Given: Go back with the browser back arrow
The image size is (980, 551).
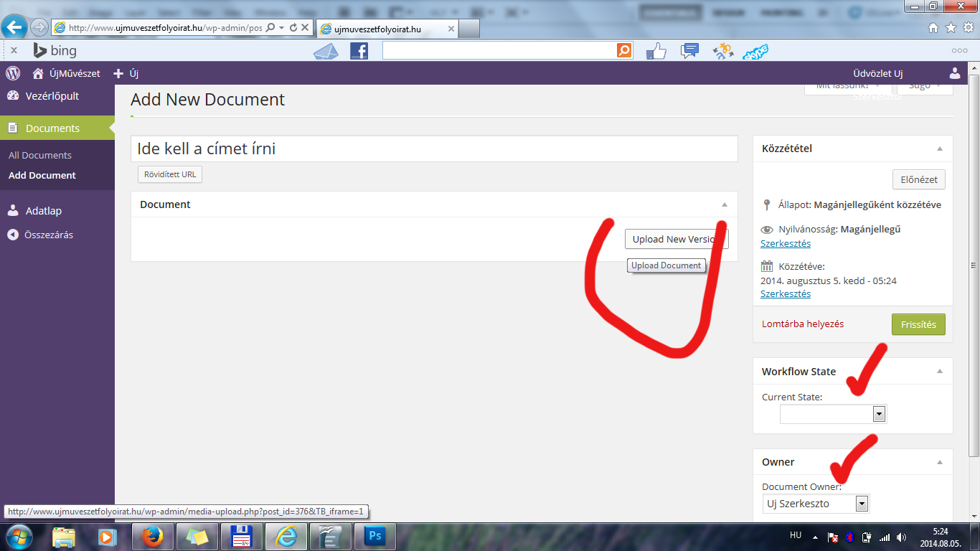Looking at the screenshot, I should pos(15,27).
